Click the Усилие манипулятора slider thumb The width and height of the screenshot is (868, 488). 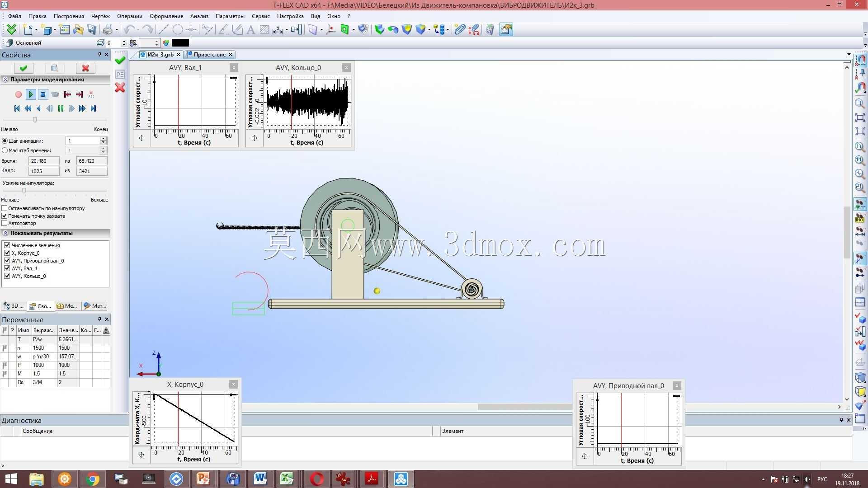tap(24, 191)
